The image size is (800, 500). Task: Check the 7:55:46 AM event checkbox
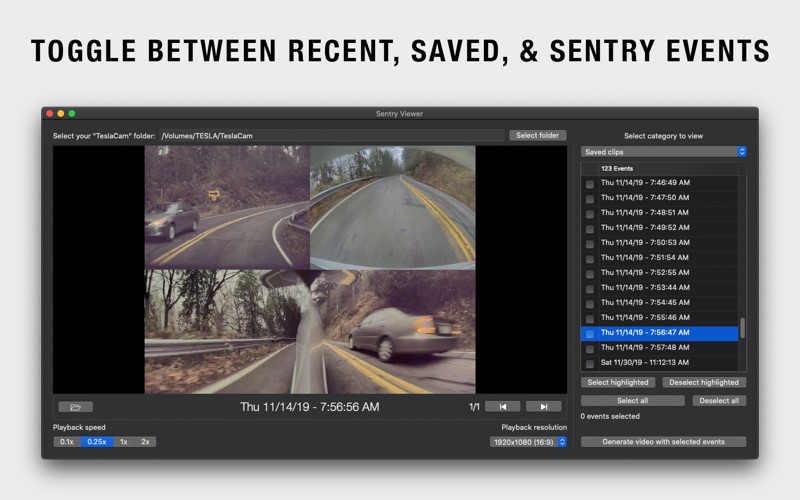(590, 319)
